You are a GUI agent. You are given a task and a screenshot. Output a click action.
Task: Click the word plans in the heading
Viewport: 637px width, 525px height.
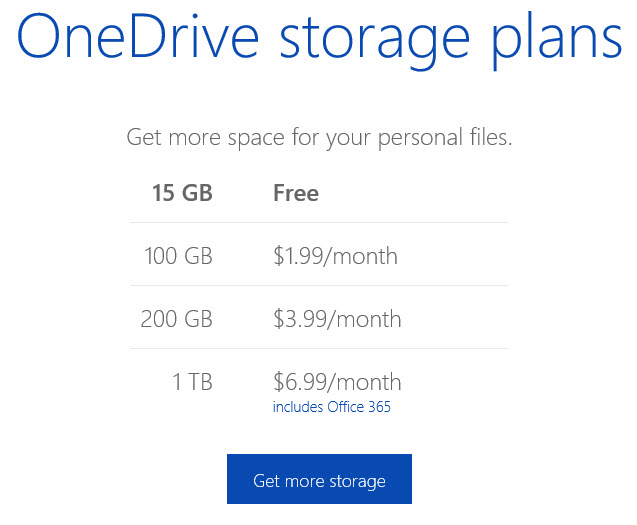coord(557,42)
